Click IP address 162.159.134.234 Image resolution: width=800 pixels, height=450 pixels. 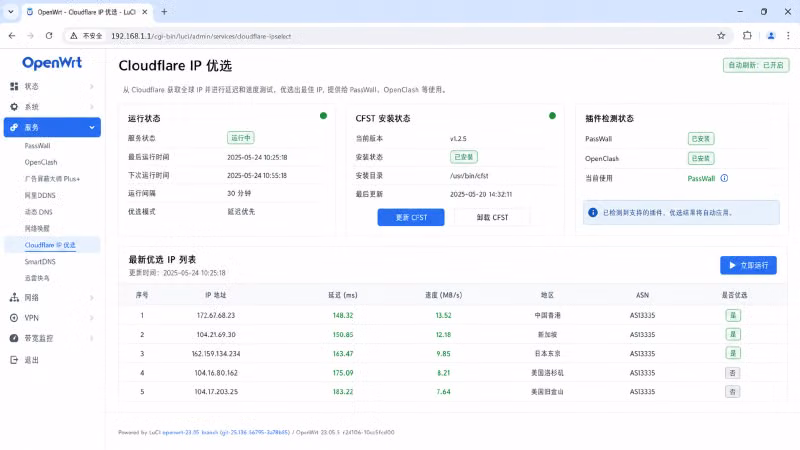pyautogui.click(x=216, y=354)
